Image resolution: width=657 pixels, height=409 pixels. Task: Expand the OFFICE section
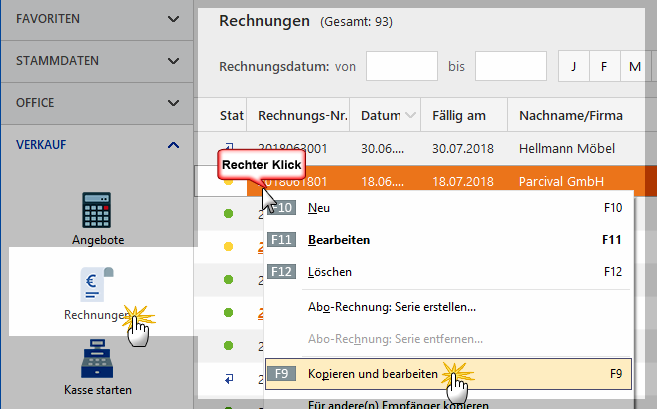click(97, 103)
